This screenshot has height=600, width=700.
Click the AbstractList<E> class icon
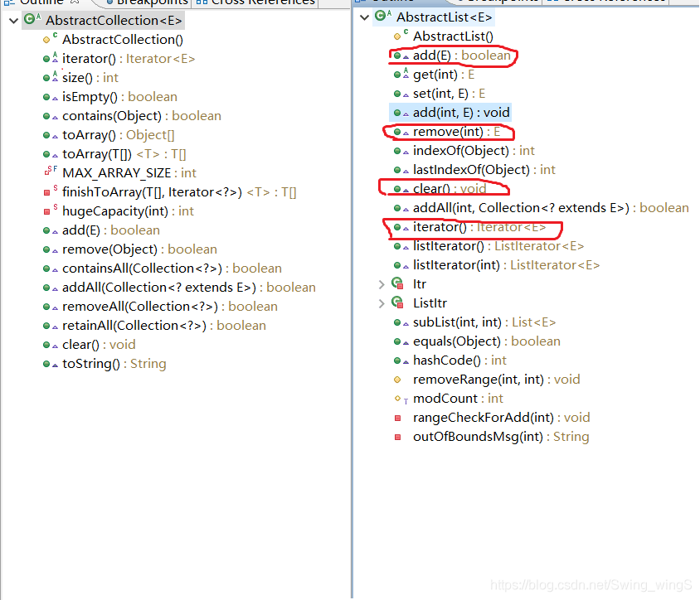point(383,16)
